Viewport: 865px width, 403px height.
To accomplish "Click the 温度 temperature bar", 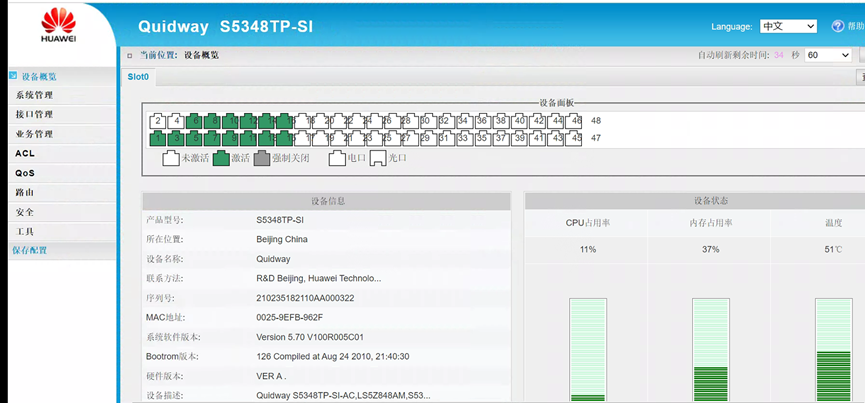I will click(x=834, y=350).
